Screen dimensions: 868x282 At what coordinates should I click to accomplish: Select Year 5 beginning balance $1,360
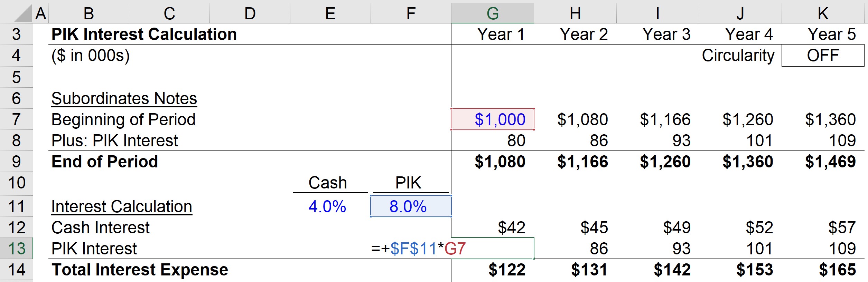(x=823, y=119)
